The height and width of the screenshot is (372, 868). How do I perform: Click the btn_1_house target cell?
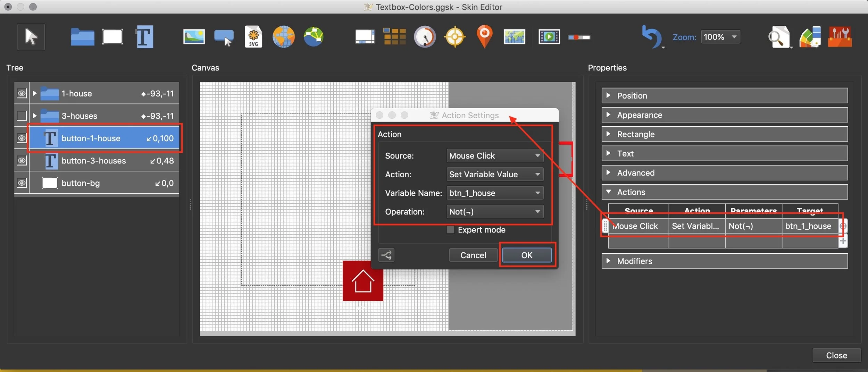click(x=810, y=226)
